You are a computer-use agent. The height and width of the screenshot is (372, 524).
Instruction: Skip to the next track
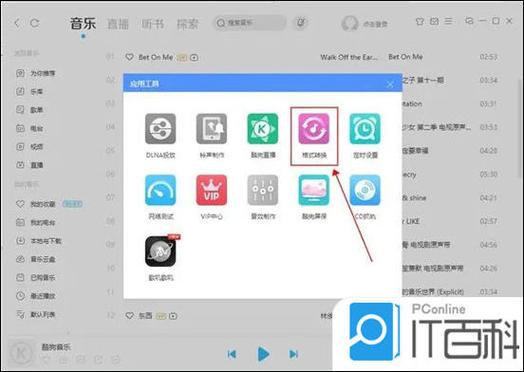pyautogui.click(x=293, y=354)
